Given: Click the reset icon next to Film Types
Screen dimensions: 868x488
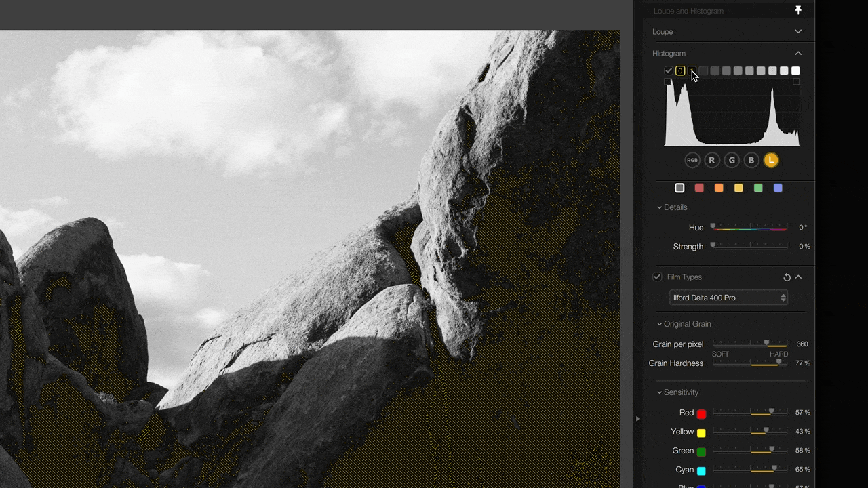Looking at the screenshot, I should click(x=787, y=277).
